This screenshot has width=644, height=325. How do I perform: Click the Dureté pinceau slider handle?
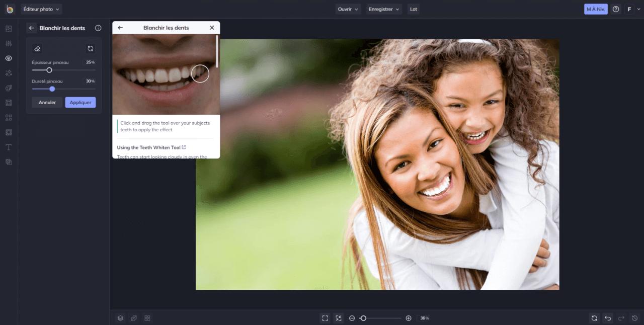[52, 89]
